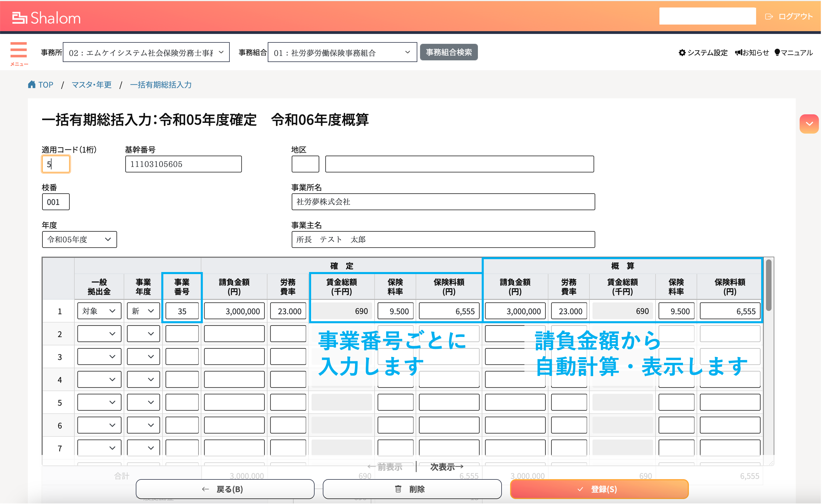This screenshot has width=822, height=504.
Task: Click row 1 確定 請負金額 3,000,000 field
Action: (234, 311)
